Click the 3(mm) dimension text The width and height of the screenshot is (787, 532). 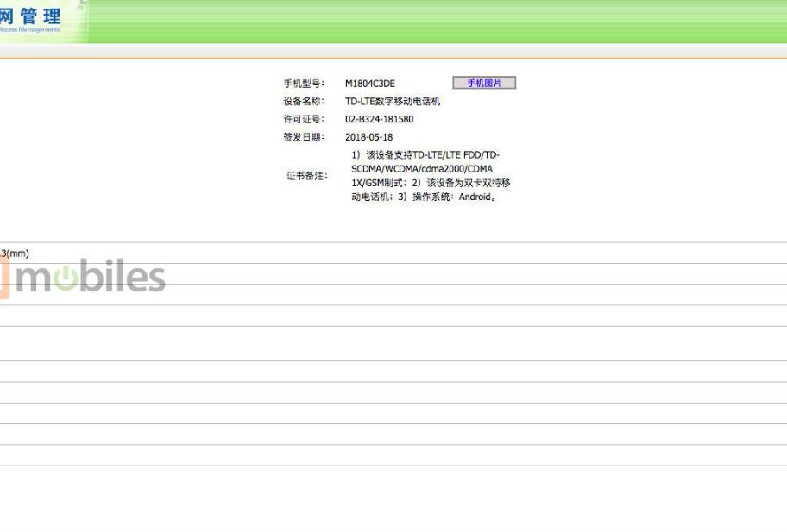point(15,253)
